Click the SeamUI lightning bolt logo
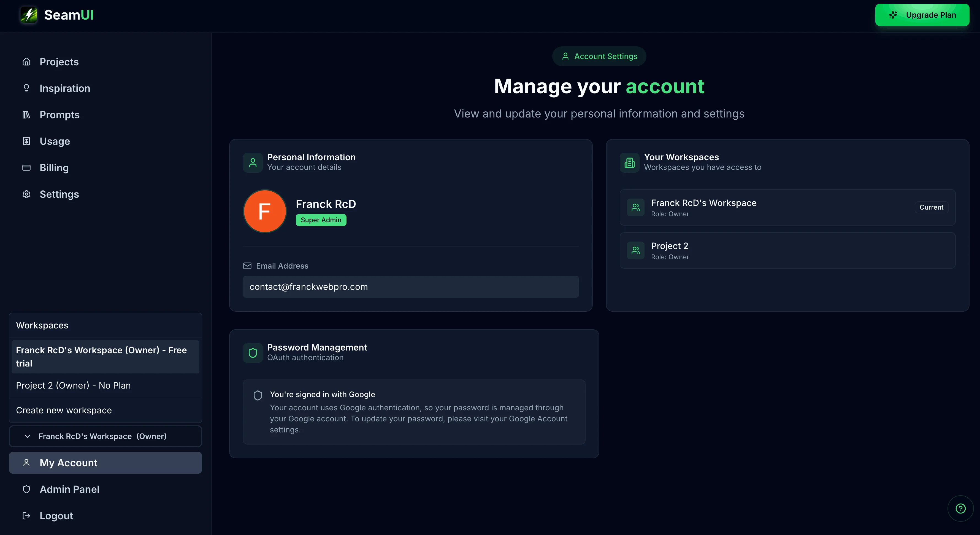 click(x=29, y=15)
